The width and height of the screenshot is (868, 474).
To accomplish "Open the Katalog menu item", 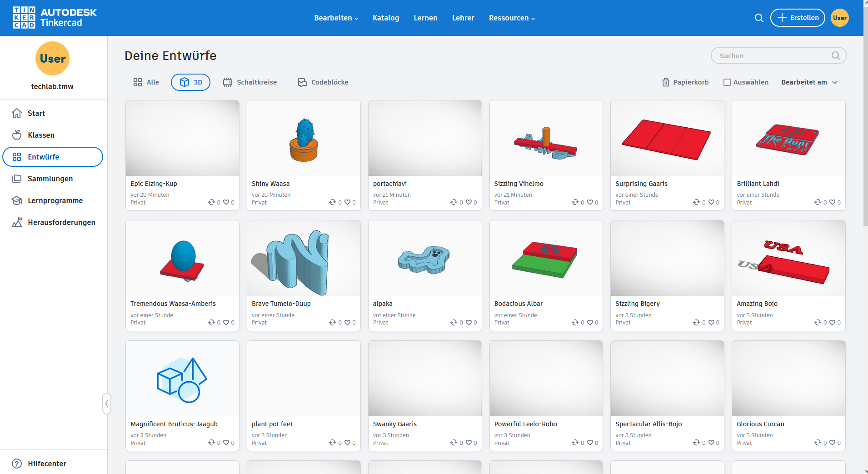I will click(x=386, y=18).
